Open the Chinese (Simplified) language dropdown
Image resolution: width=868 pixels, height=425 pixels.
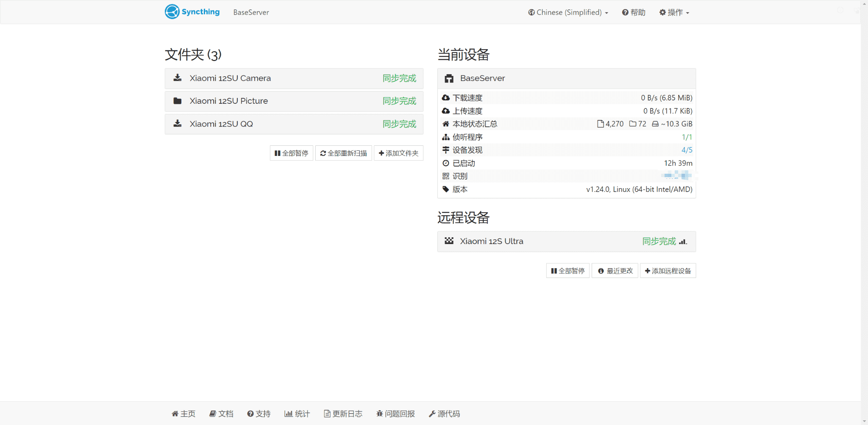pos(568,12)
